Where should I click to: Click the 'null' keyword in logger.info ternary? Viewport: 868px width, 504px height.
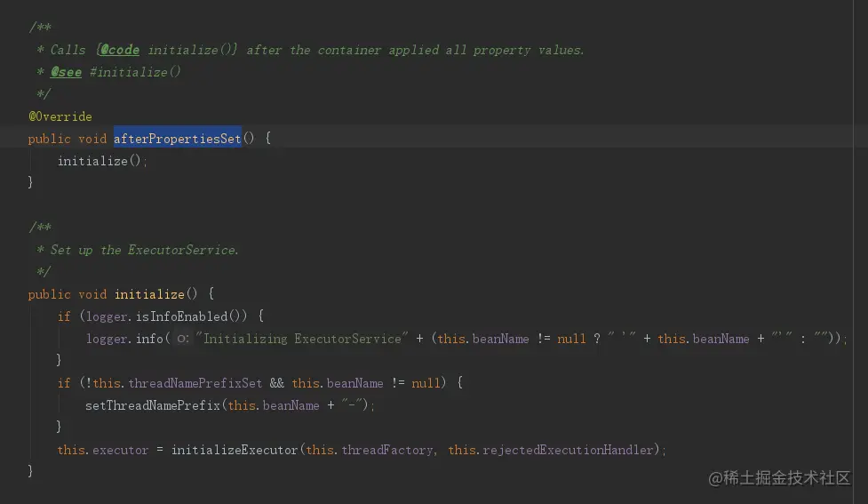[x=571, y=339]
